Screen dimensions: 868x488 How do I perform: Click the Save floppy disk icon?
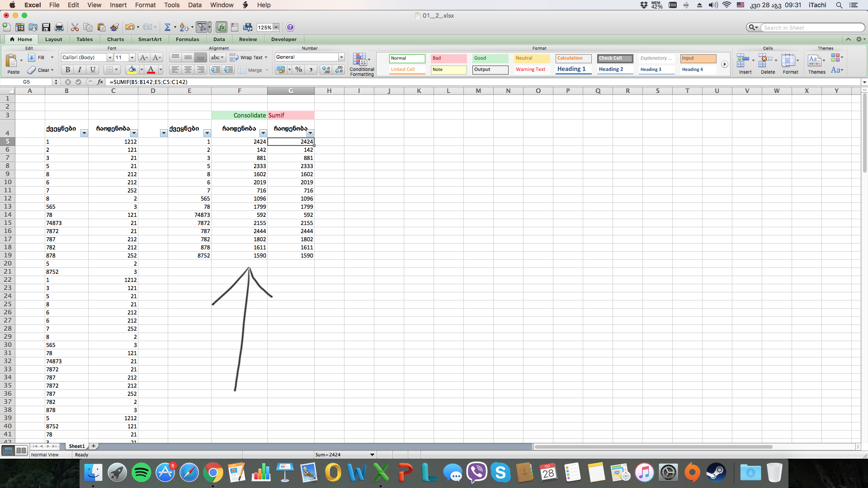click(46, 28)
